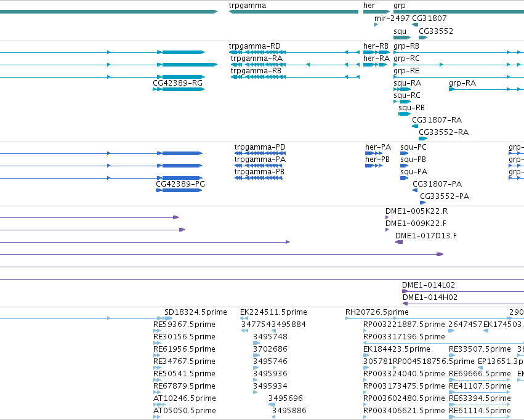This screenshot has width=524, height=420.
Task: Click the squ gene feature
Action: (402, 38)
